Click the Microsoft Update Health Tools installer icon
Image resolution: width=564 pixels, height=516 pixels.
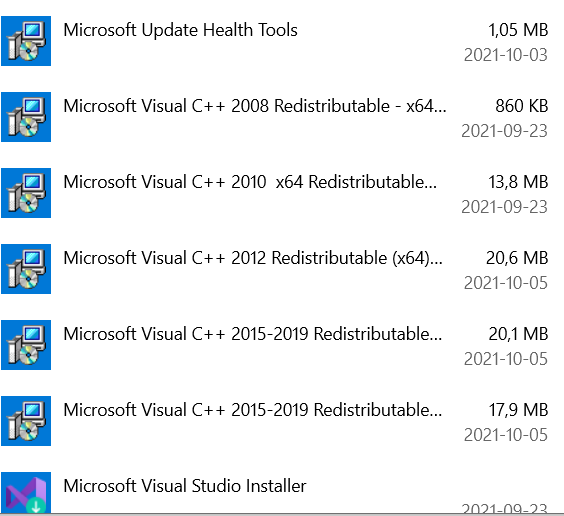pyautogui.click(x=26, y=41)
